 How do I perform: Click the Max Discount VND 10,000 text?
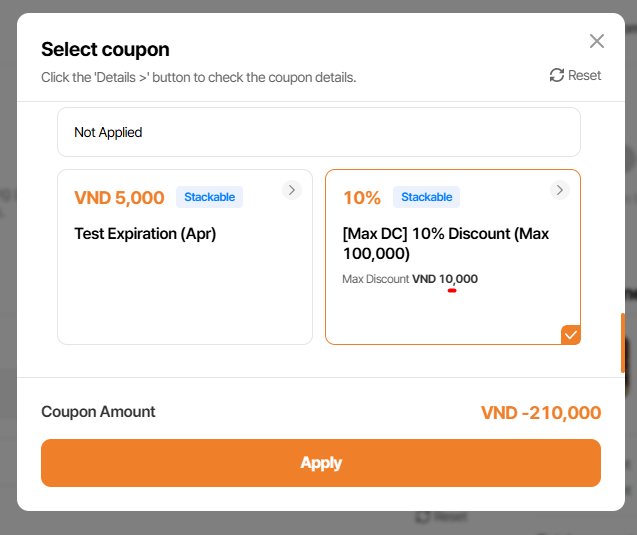(x=409, y=279)
